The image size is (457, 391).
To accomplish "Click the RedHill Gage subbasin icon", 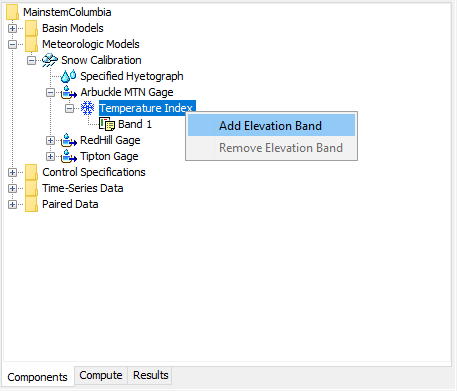I will click(x=69, y=140).
